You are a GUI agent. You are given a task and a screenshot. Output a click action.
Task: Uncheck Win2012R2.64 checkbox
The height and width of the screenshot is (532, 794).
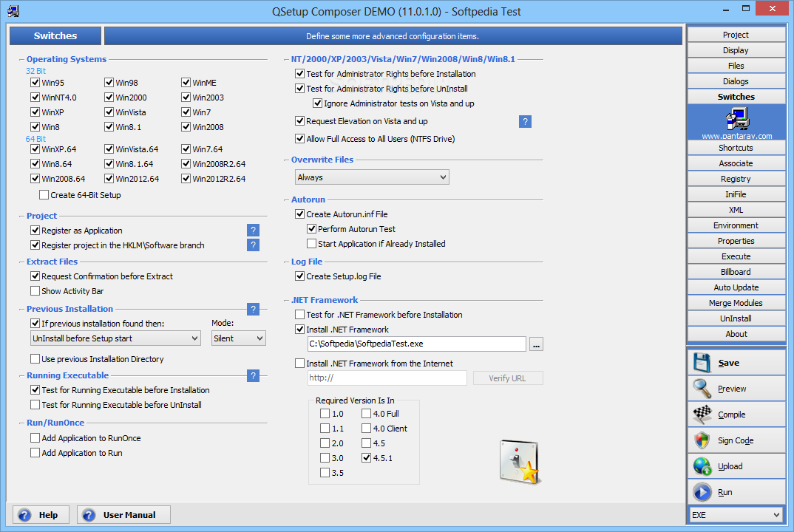[x=186, y=179]
